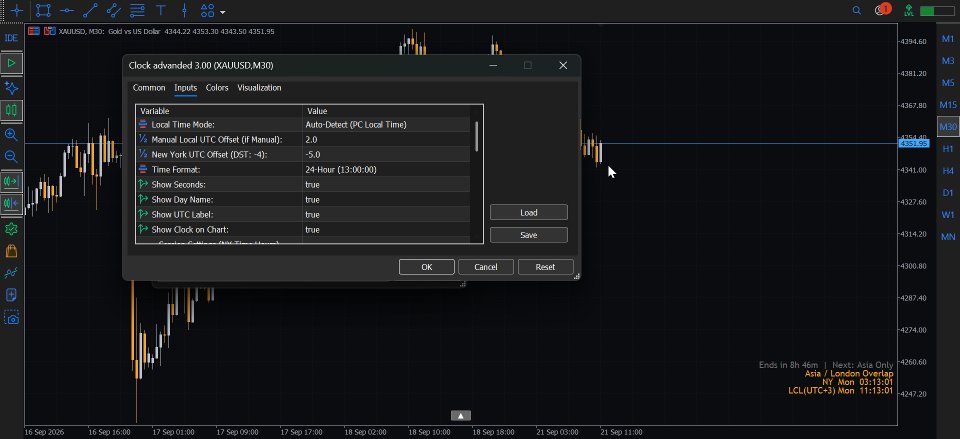Viewport: 960px width, 439px height.
Task: Open the Visualization tab
Action: click(x=260, y=88)
